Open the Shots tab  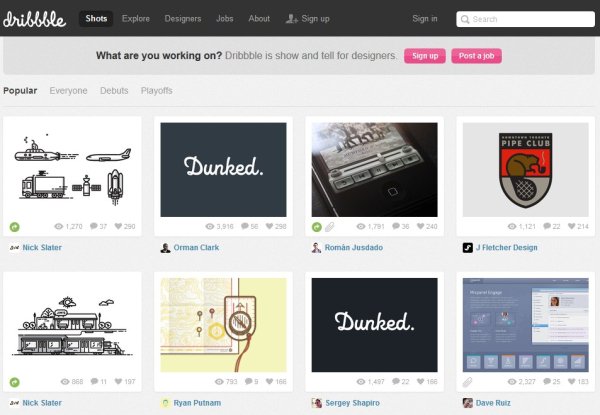tap(96, 18)
